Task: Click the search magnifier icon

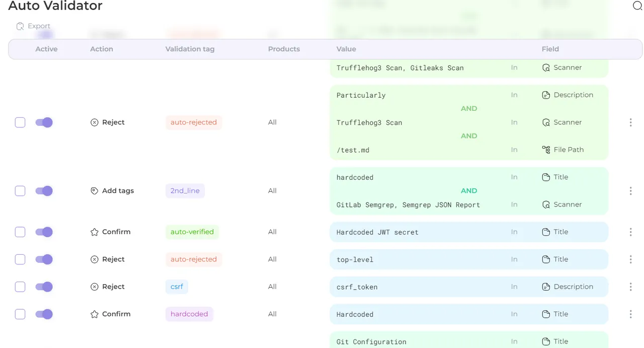Action: pos(637,6)
